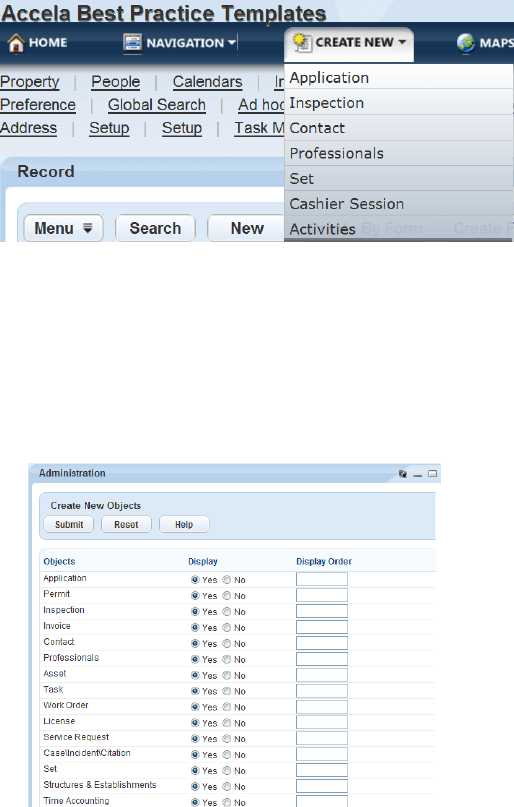Minimize the Administration panel
Viewport: 514px width, 807px height.
pos(418,474)
